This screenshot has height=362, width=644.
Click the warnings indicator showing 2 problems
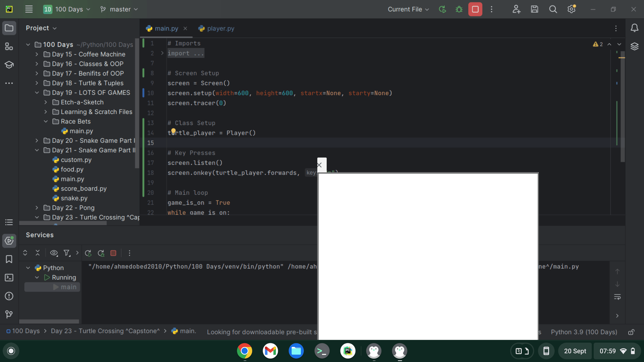point(598,44)
